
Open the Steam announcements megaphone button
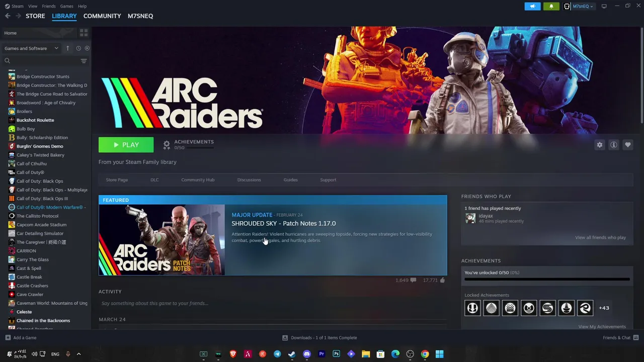(x=532, y=6)
